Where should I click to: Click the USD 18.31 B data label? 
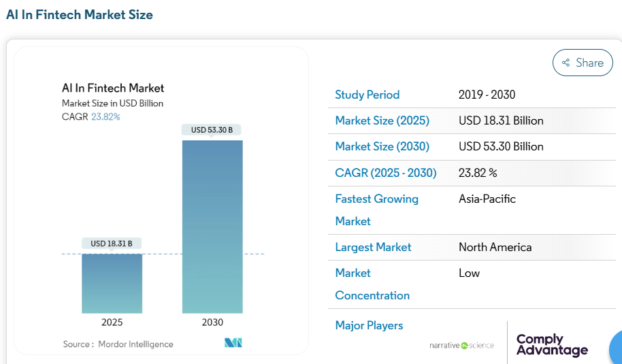pos(112,244)
